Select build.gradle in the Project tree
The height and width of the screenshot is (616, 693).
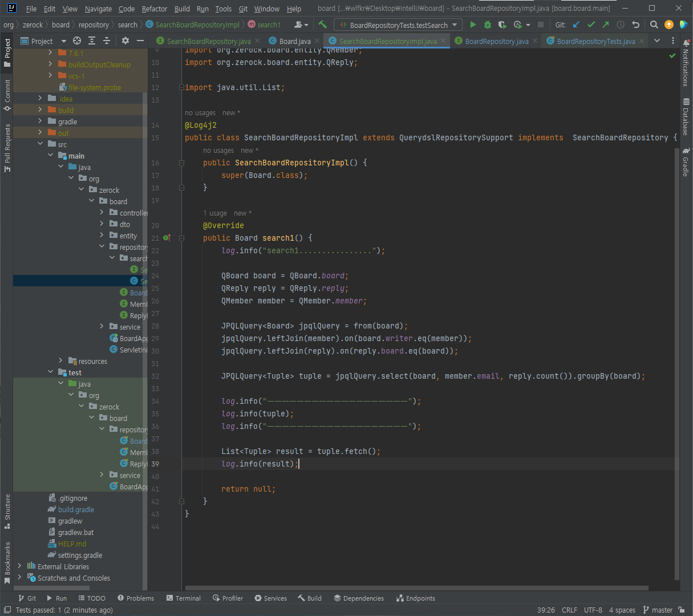(76, 509)
